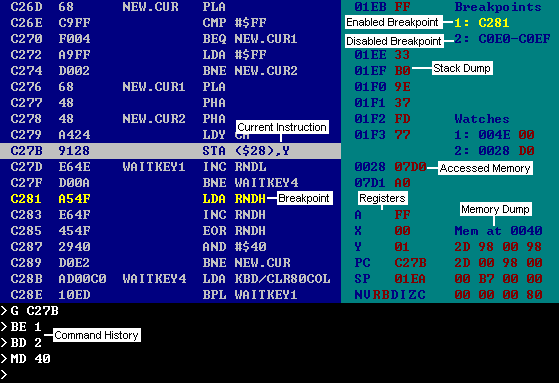Click stack entry 01EB FF
The width and height of the screenshot is (559, 383).
[382, 7]
